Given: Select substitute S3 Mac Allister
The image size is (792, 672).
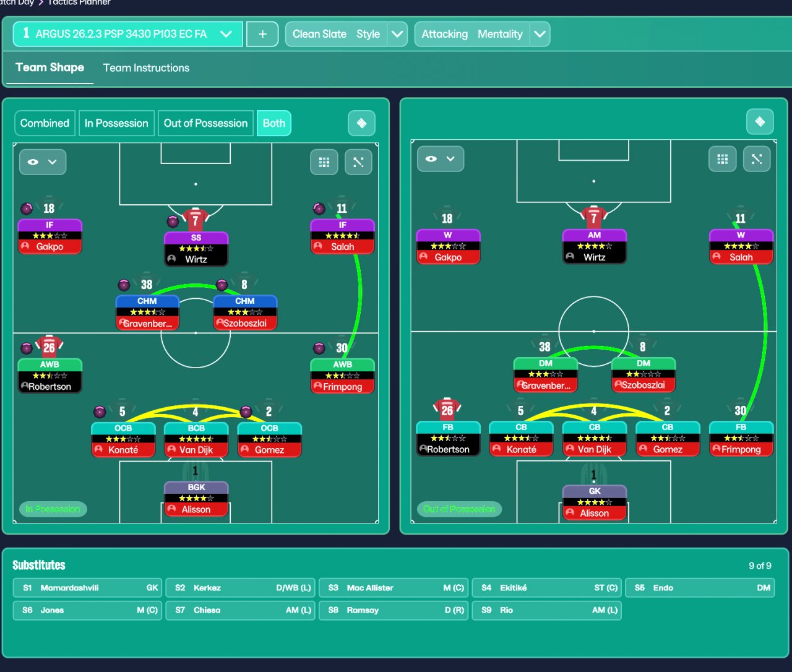Looking at the screenshot, I should pyautogui.click(x=394, y=588).
